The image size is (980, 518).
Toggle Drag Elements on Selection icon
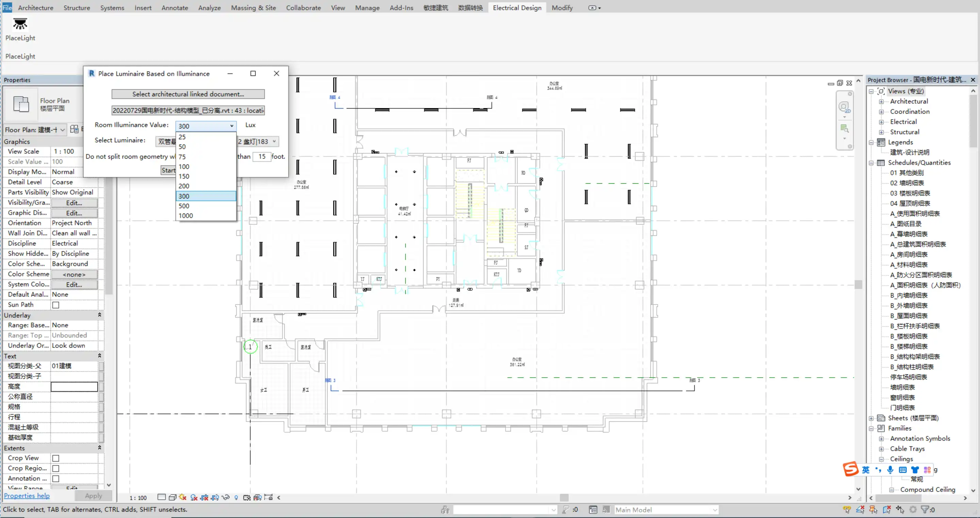pyautogui.click(x=900, y=509)
